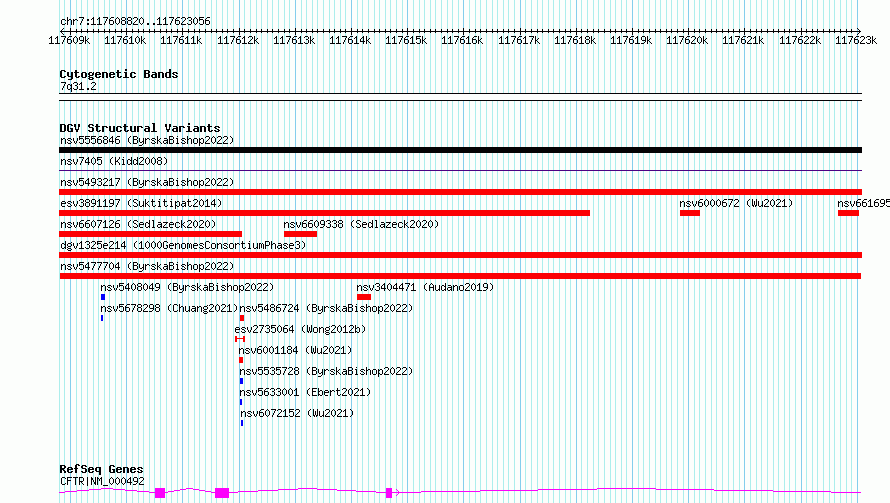Click the blue nsv5535728 variant marker
The height and width of the screenshot is (503, 890).
tap(241, 381)
